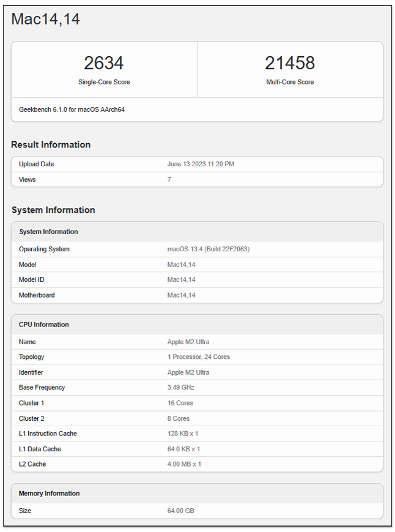Click the Model ID value Mac14,14

point(181,280)
